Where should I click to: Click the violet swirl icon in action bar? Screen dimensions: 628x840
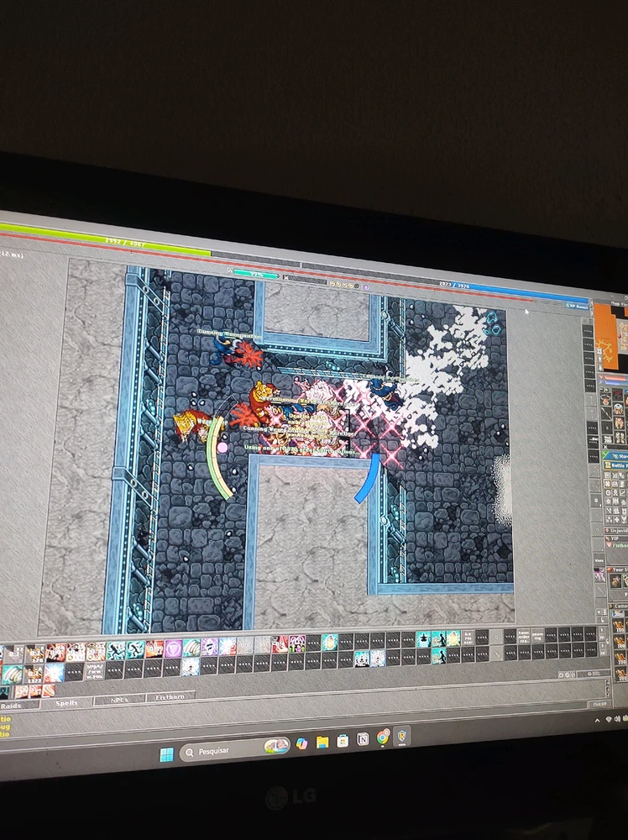coord(209,647)
